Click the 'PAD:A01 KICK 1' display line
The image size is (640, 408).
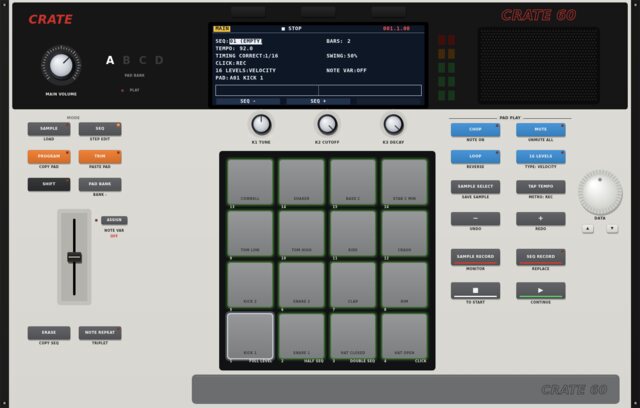pyautogui.click(x=239, y=78)
